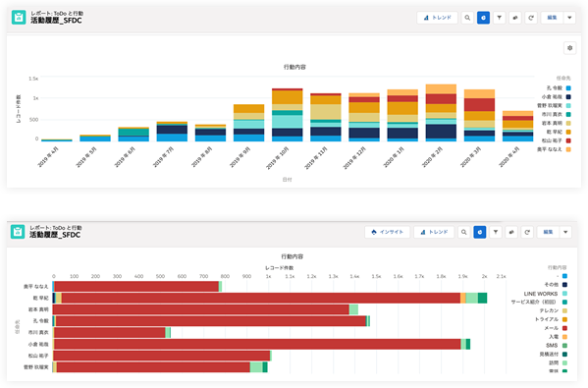
Task: Click the トレンド button in the lower report
Action: coord(434,232)
